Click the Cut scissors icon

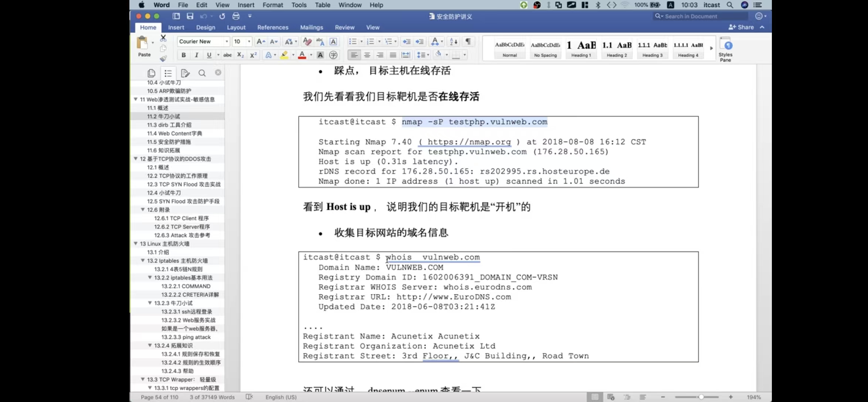click(163, 38)
